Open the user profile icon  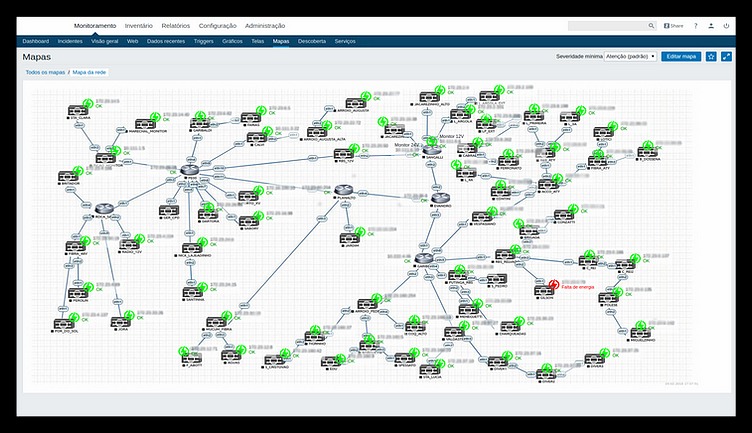(x=710, y=26)
